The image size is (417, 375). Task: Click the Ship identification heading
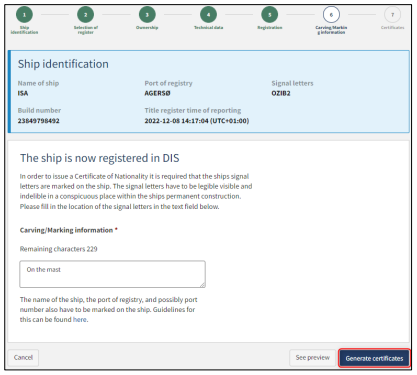tap(63, 64)
